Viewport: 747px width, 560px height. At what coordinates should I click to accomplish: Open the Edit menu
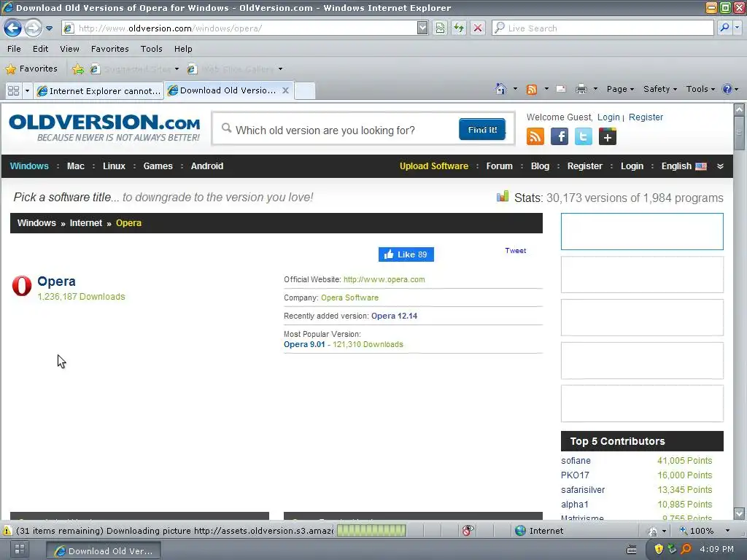pos(41,49)
